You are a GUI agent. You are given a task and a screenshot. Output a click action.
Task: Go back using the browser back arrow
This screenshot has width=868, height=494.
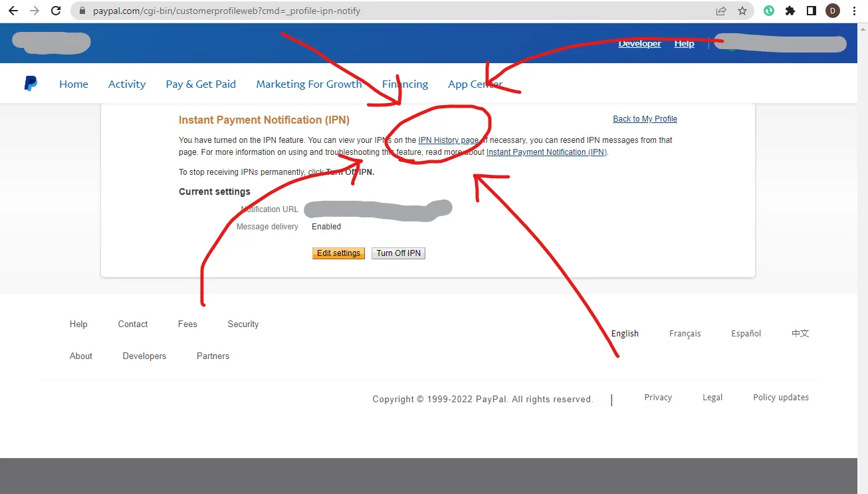(13, 11)
